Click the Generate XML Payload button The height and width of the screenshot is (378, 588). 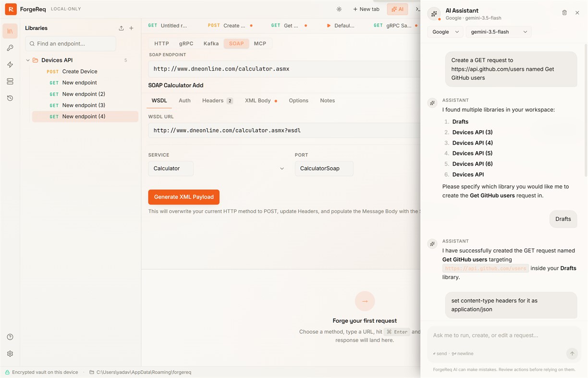(184, 197)
